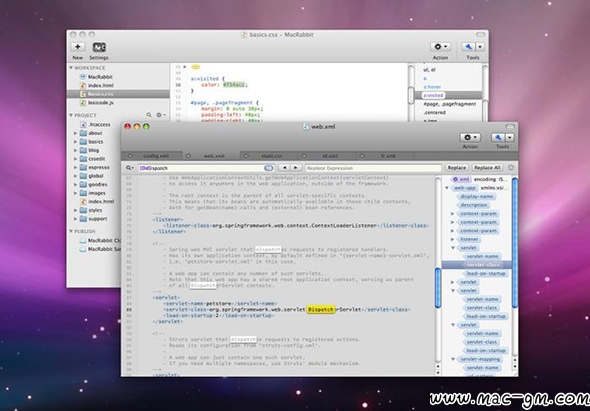
Task: Open the gear menu in PROJECT header
Action: click(161, 115)
